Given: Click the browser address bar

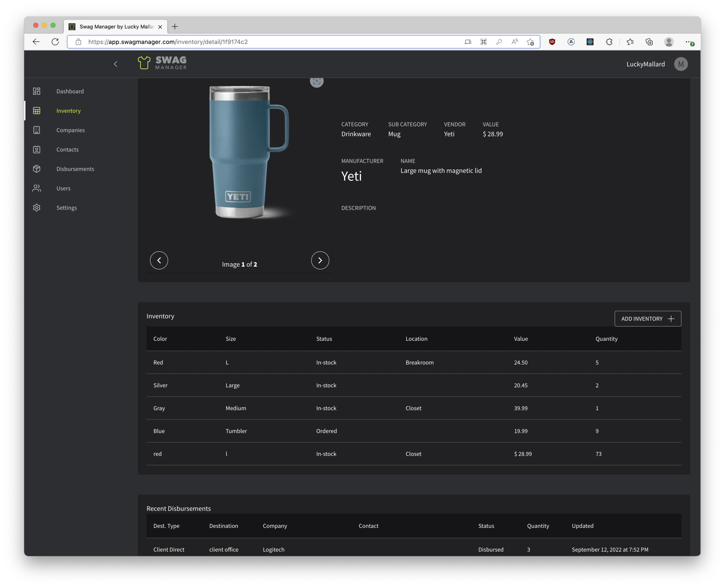Looking at the screenshot, I should click(x=271, y=42).
